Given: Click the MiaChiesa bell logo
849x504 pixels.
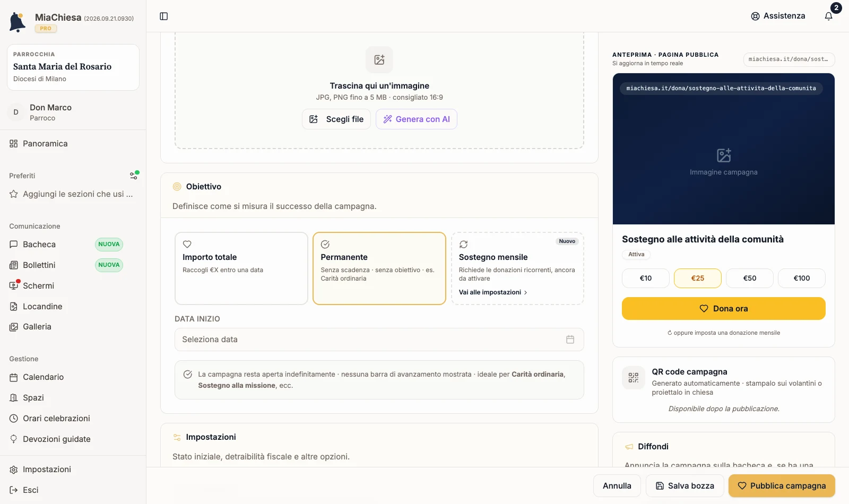Looking at the screenshot, I should (x=18, y=22).
